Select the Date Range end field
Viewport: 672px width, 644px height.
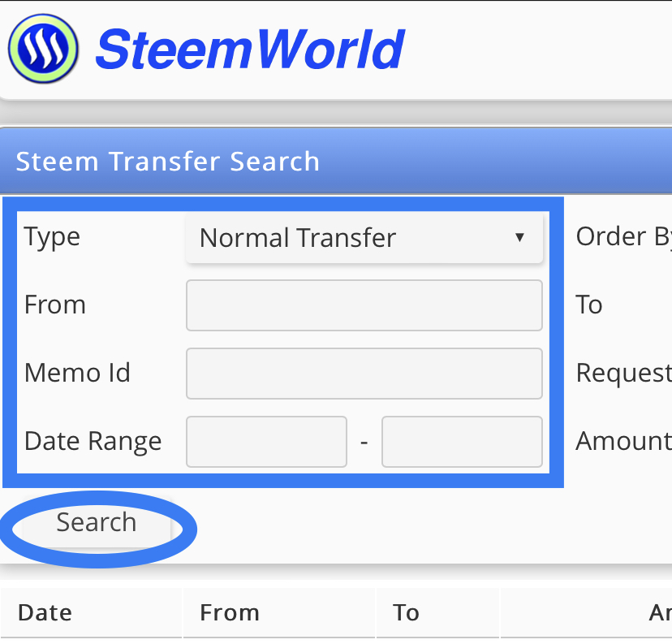(x=462, y=442)
